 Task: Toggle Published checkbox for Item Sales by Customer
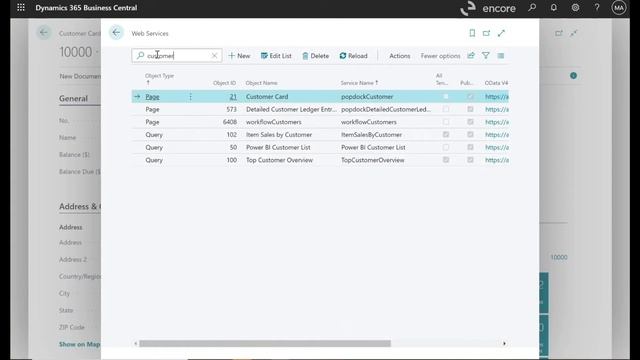(470, 135)
